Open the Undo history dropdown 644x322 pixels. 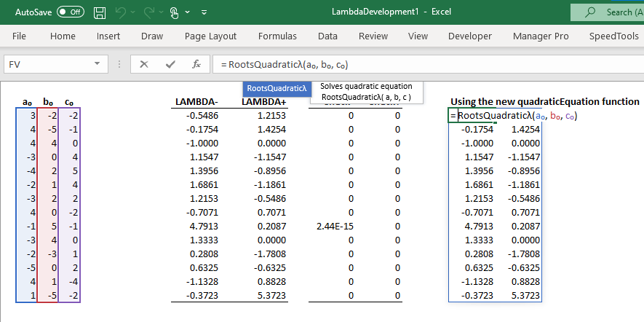(132, 12)
